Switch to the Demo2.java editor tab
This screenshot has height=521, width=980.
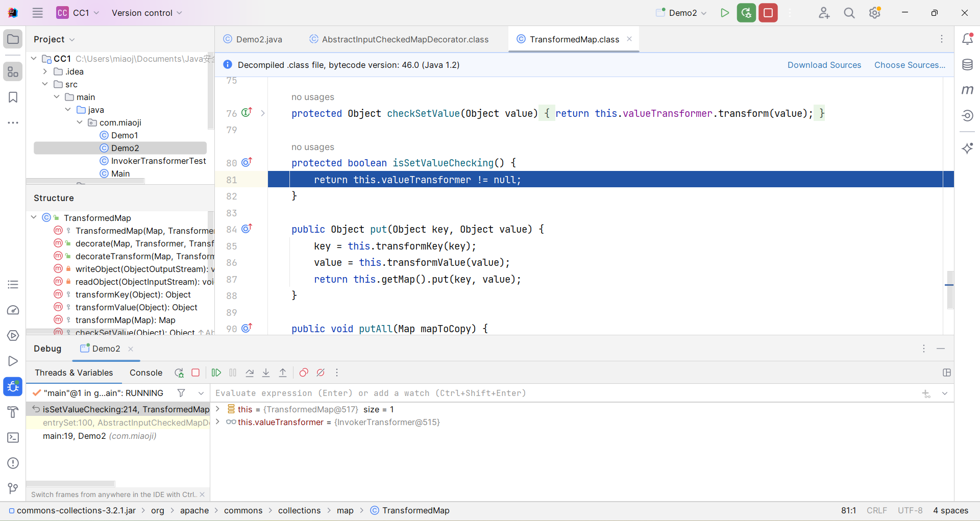pyautogui.click(x=259, y=39)
